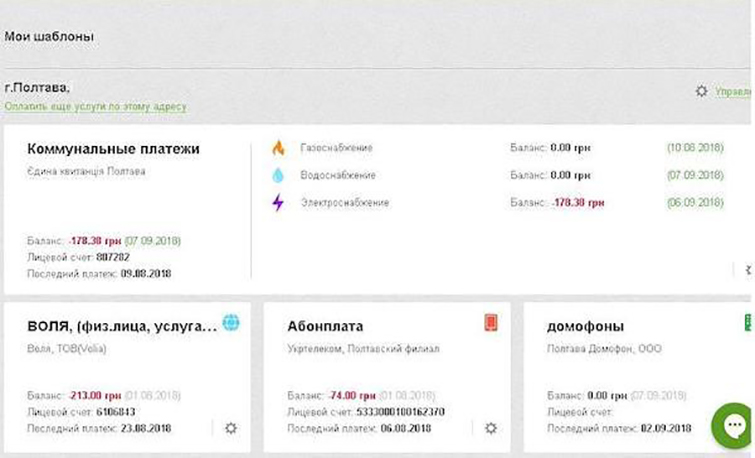Screen dimensions: 755x458
Task: Click the red phone icon on Абонплата card
Action: tap(490, 322)
